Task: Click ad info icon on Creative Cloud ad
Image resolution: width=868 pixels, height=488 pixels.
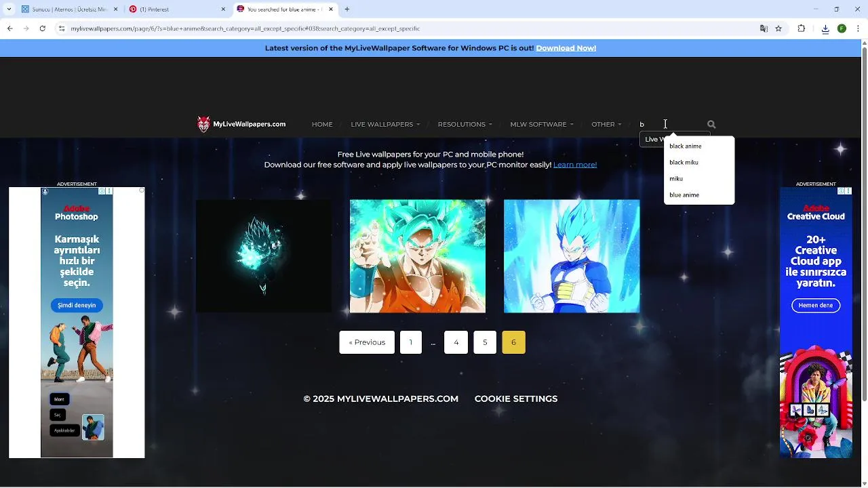Action: click(842, 191)
